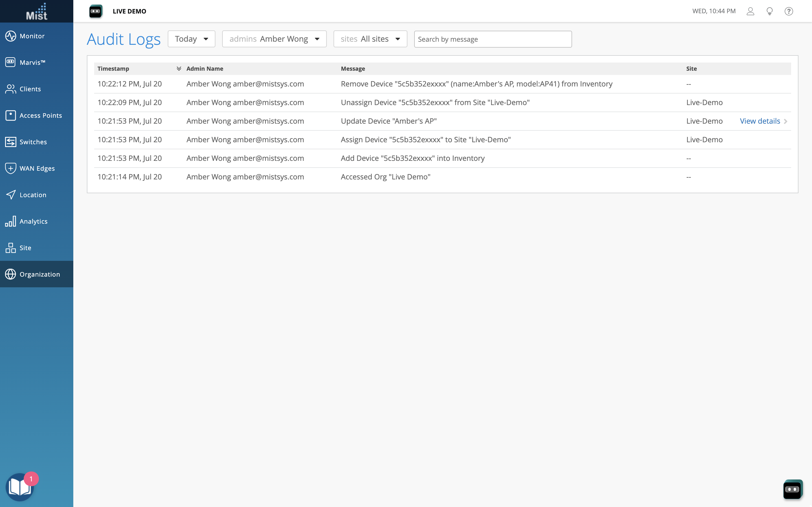The height and width of the screenshot is (507, 812).
Task: Open the Monitor section icon
Action: (10, 36)
